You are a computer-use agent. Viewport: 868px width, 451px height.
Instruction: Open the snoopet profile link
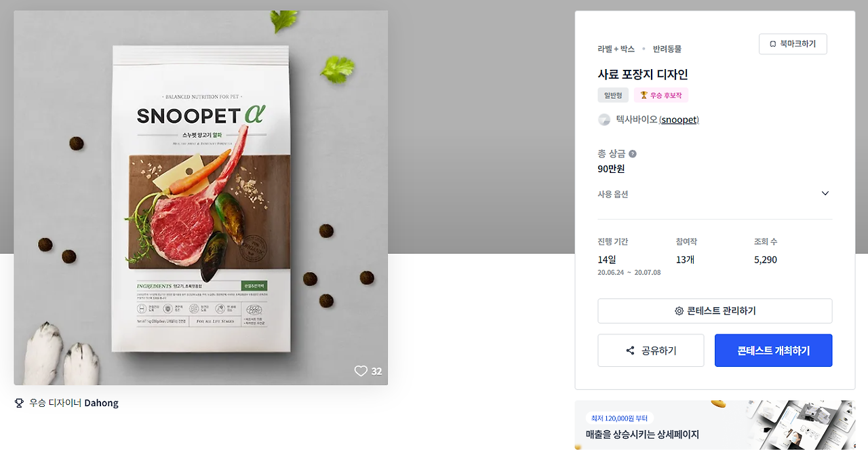click(x=679, y=120)
